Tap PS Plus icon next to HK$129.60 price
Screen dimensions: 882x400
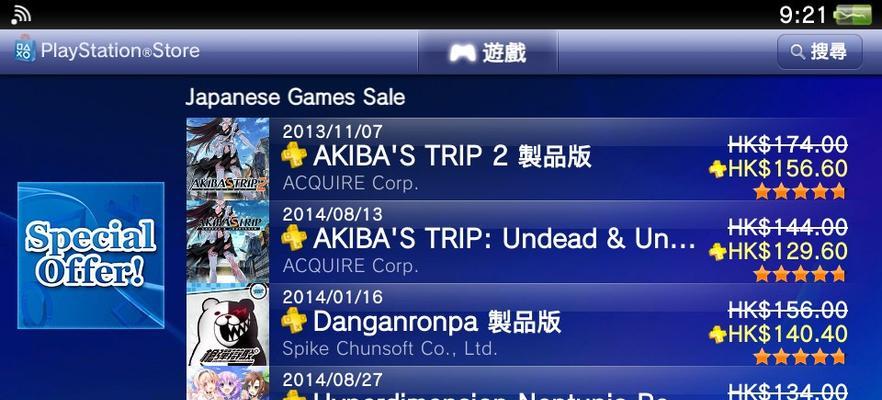pyautogui.click(x=718, y=251)
